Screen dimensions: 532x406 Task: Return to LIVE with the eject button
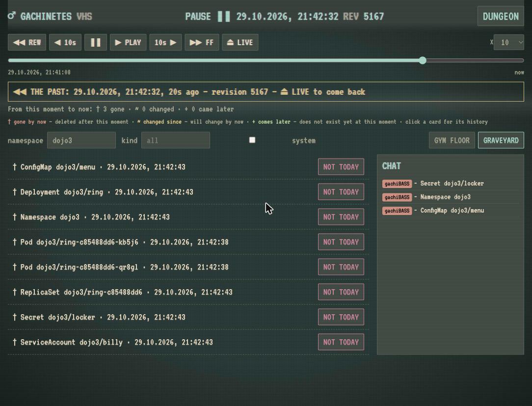[x=240, y=42]
